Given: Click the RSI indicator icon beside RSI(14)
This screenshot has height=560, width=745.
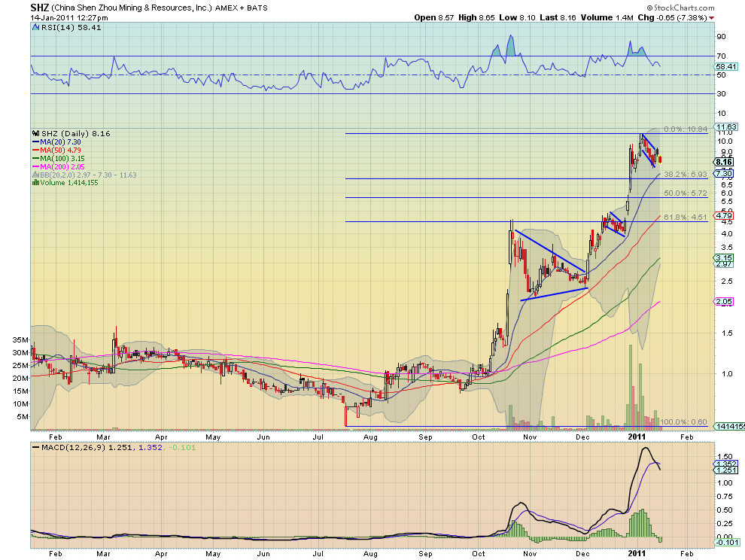Looking at the screenshot, I should (35, 28).
